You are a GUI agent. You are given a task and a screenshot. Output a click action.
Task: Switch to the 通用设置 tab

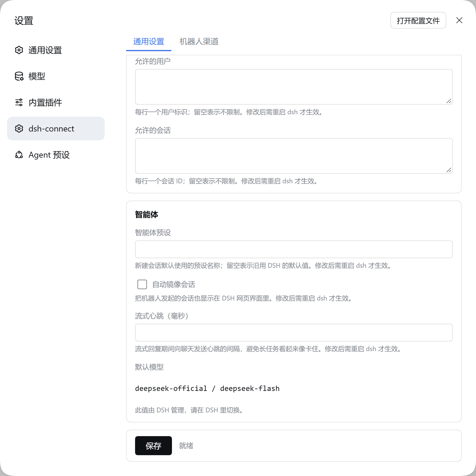click(149, 42)
